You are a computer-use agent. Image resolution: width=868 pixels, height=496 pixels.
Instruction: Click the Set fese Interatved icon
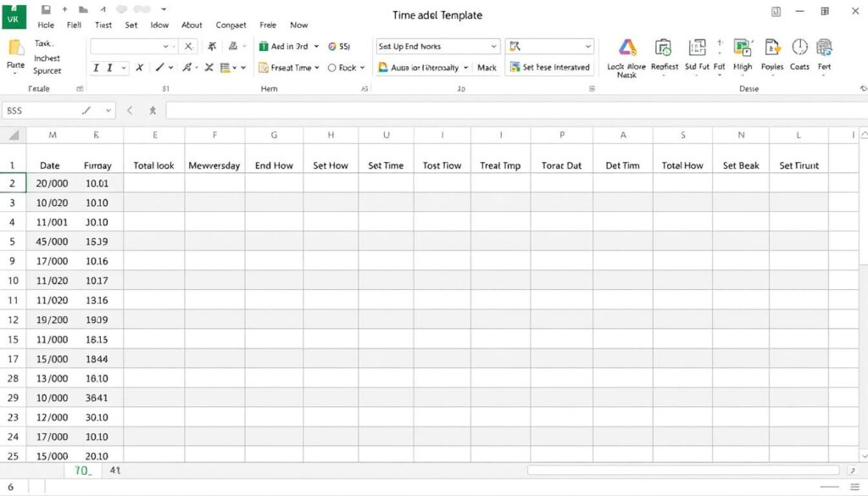tap(515, 67)
